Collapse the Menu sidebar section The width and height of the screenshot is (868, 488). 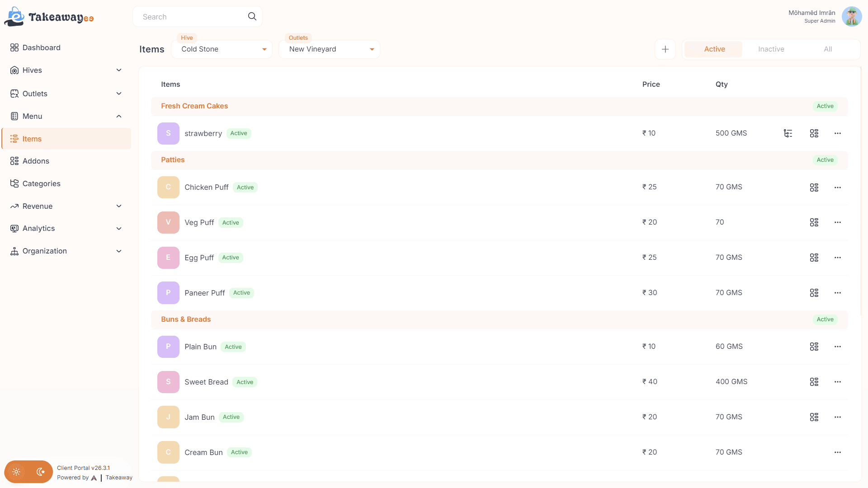tap(66, 116)
